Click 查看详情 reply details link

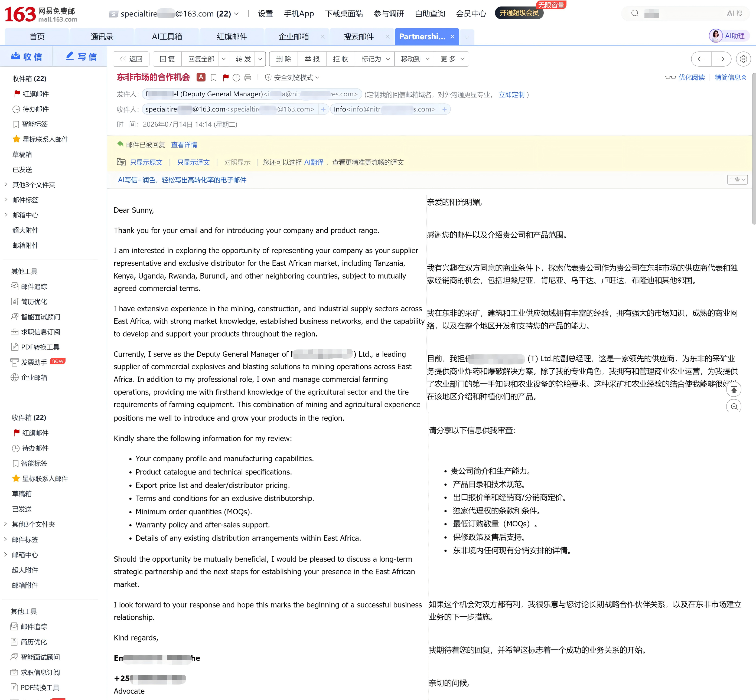[x=184, y=145]
